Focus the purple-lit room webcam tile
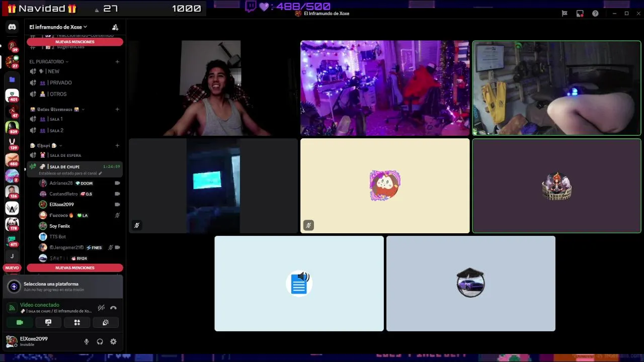644x362 pixels. coord(385,88)
